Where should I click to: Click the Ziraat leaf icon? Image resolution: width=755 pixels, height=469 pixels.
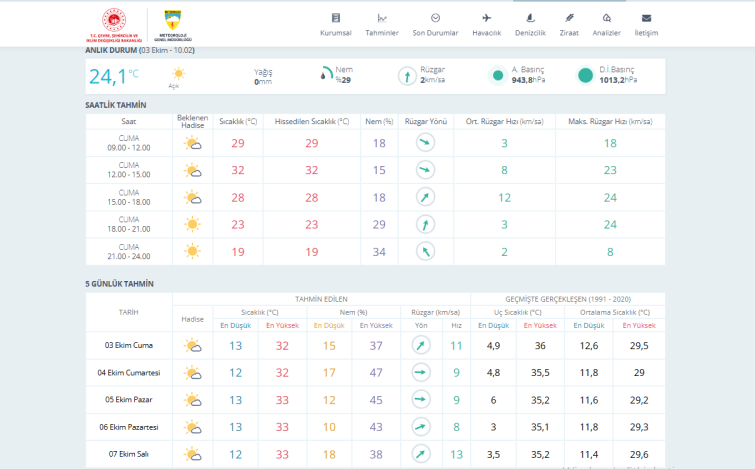(x=569, y=18)
